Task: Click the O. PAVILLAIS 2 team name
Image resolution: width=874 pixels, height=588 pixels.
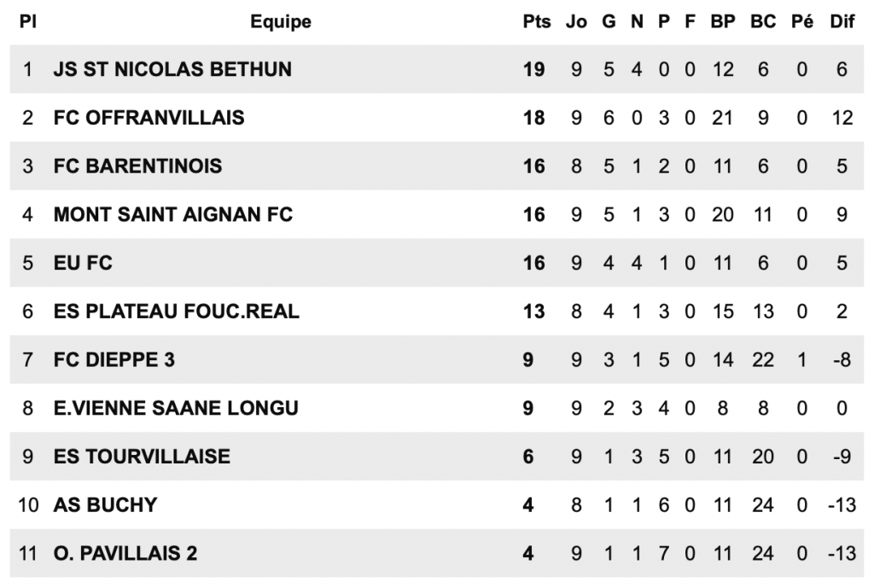Action: [125, 554]
